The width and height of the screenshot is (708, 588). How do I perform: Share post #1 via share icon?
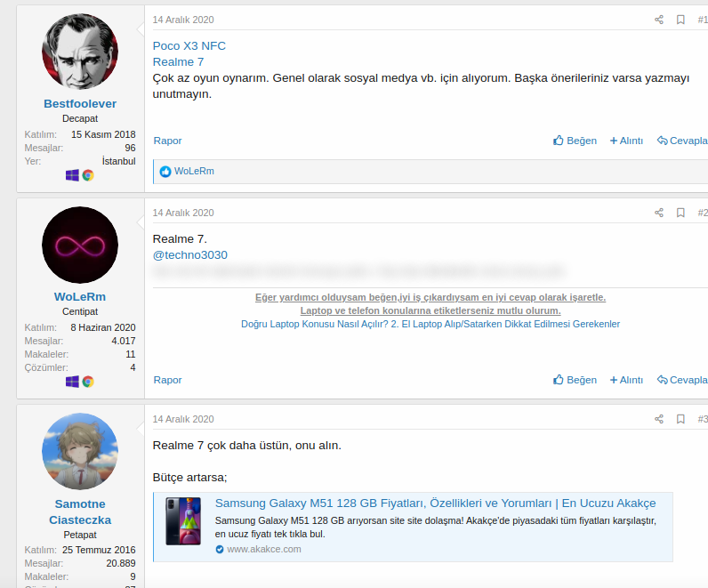[659, 20]
